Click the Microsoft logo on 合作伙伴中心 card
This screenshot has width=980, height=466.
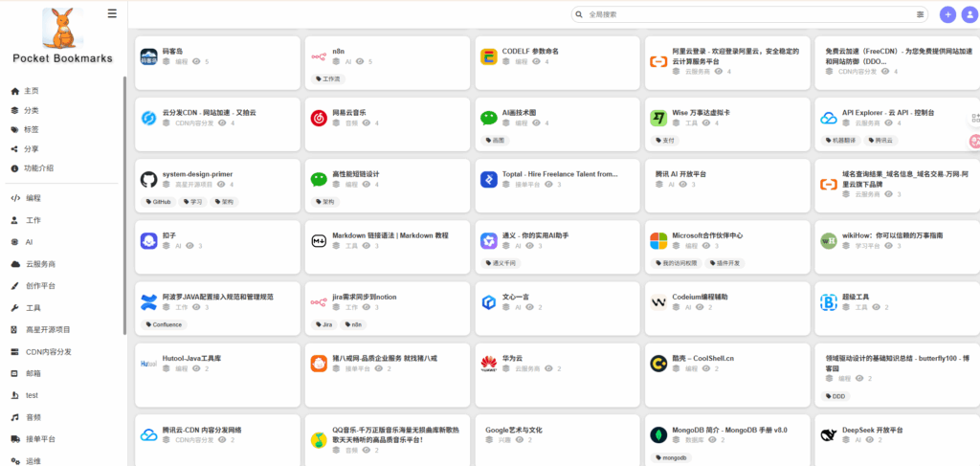[658, 240]
